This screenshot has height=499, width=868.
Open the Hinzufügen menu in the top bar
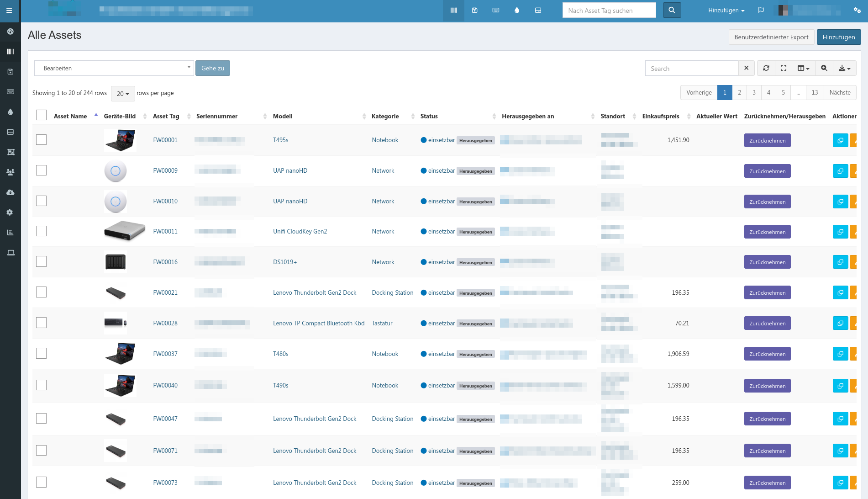pyautogui.click(x=726, y=10)
